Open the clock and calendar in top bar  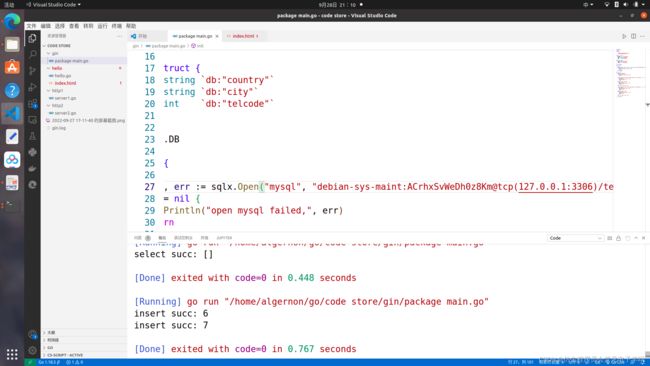tap(337, 5)
